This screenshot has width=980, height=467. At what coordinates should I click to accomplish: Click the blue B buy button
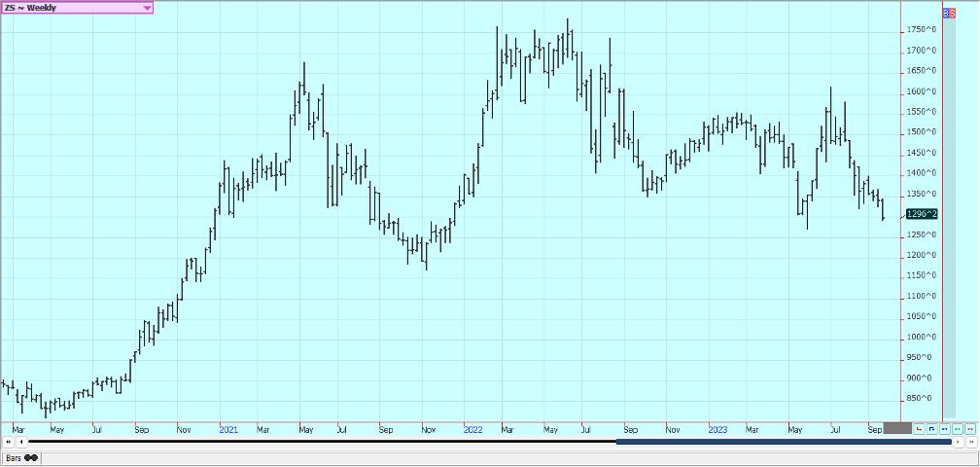pyautogui.click(x=948, y=13)
